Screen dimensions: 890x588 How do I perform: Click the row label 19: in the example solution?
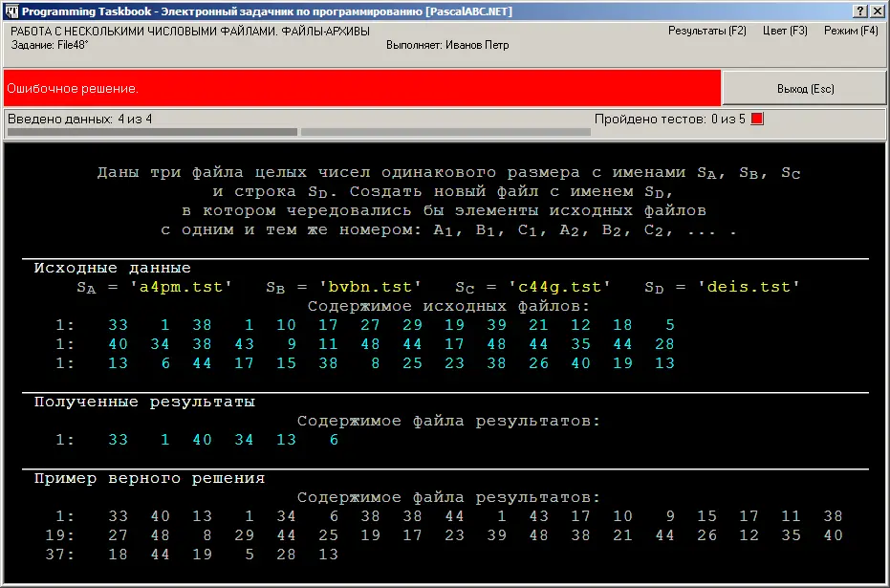click(x=59, y=535)
